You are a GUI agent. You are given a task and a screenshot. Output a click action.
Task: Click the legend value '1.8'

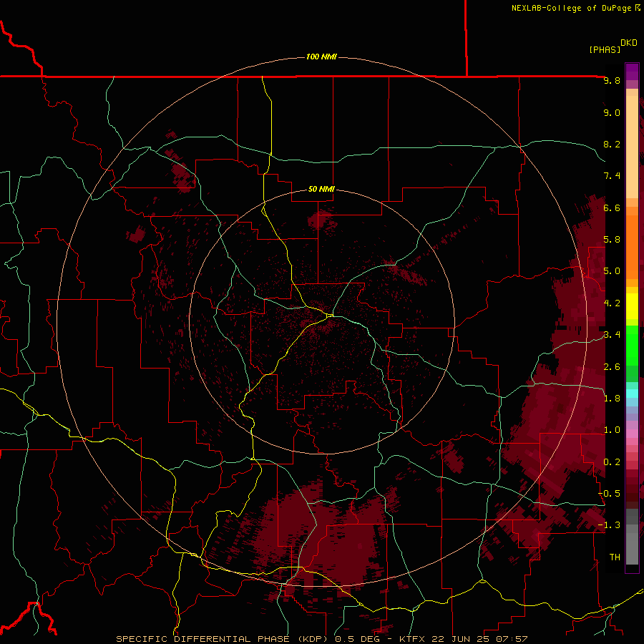612,399
